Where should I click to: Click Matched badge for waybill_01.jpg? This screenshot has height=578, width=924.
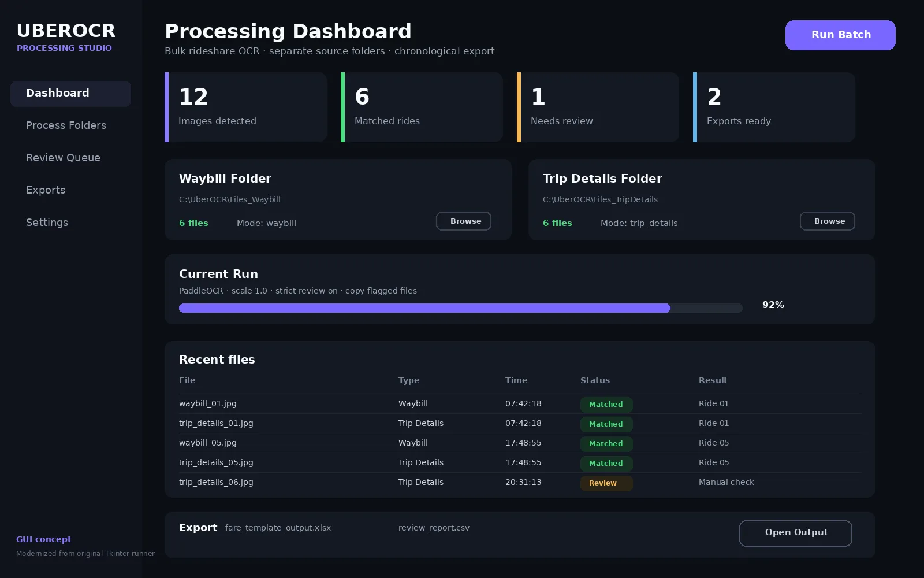click(x=606, y=405)
